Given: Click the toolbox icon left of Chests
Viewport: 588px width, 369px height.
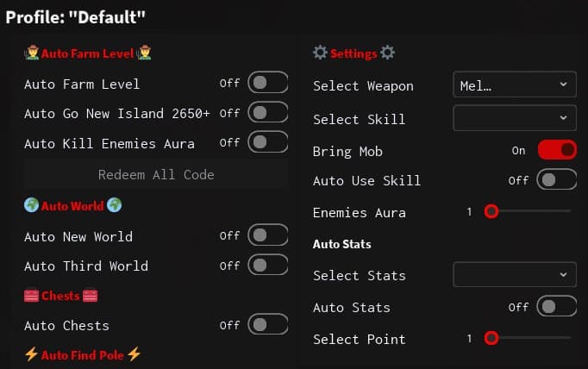Looking at the screenshot, I should [x=31, y=296].
